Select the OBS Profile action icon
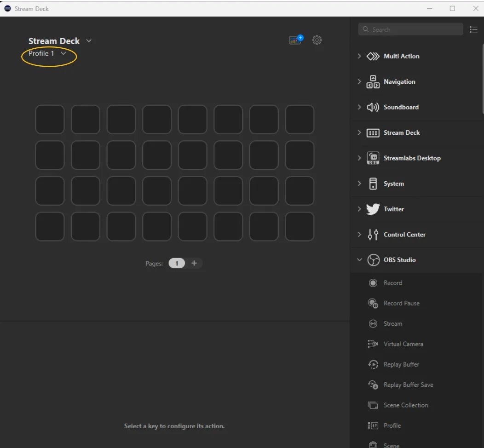Screen dimensions: 484x448 coord(373,425)
